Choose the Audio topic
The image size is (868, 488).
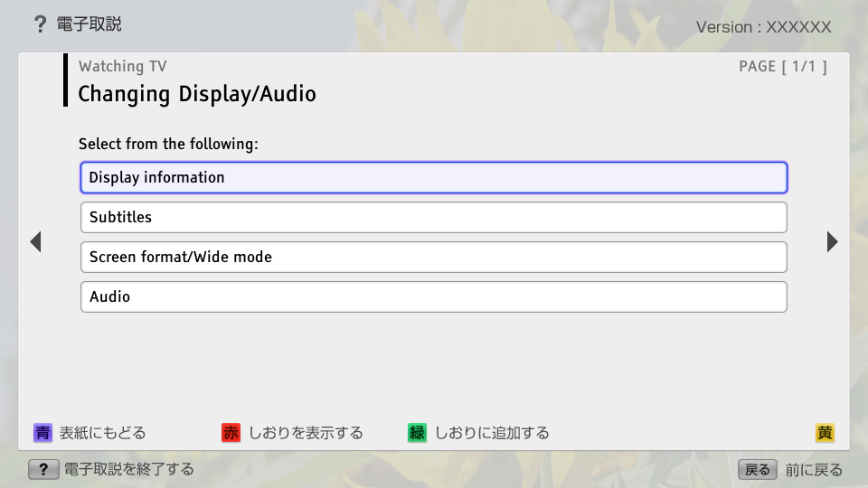click(x=434, y=296)
